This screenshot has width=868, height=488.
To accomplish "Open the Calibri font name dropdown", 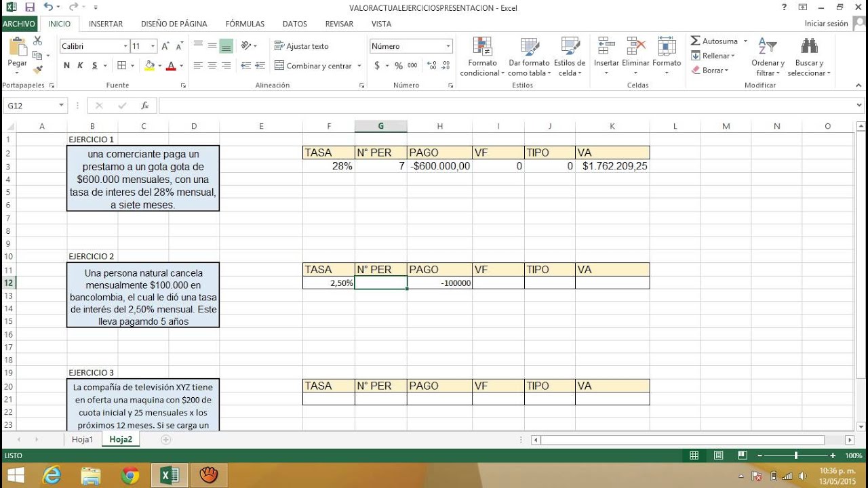I will (125, 46).
